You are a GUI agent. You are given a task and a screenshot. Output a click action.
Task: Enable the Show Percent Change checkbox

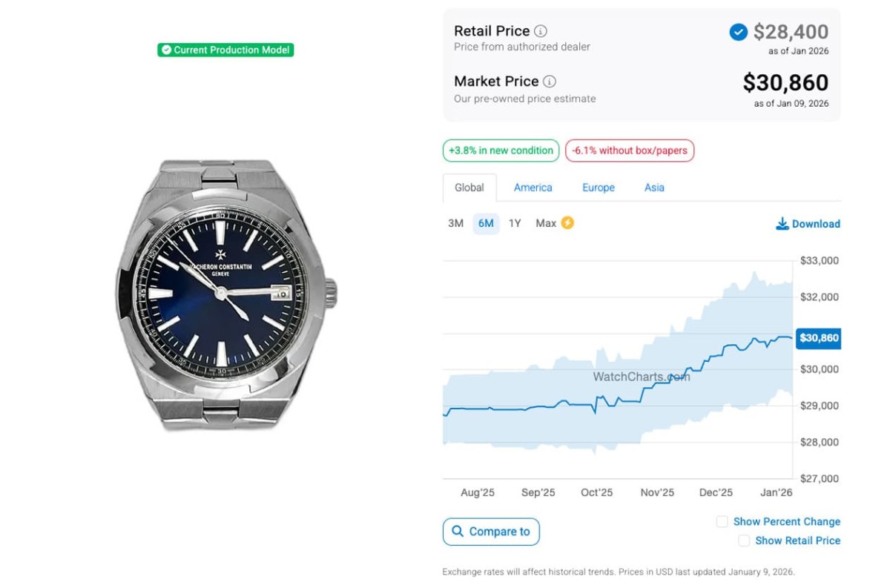tap(722, 522)
